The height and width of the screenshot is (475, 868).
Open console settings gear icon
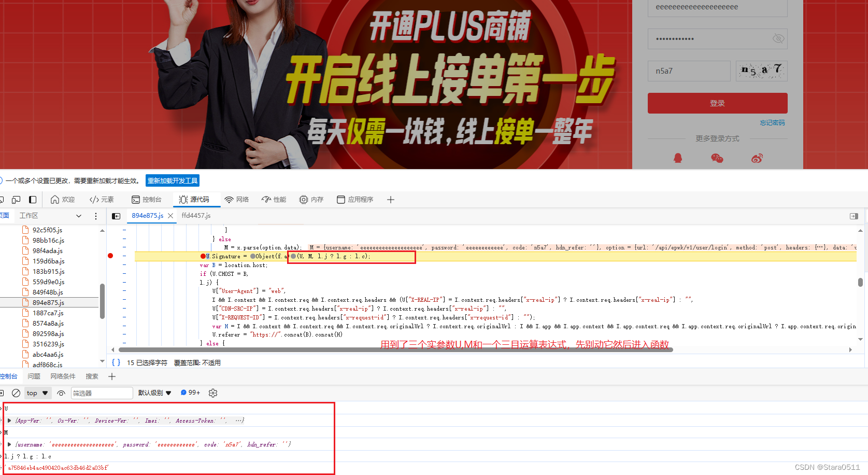[213, 393]
